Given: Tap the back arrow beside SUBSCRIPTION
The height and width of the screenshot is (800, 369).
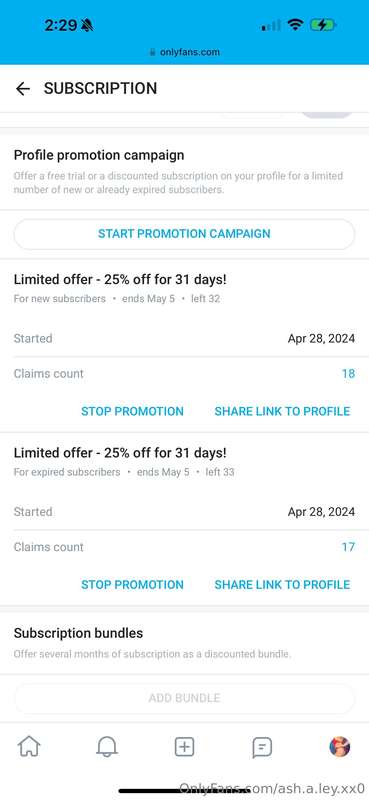Looking at the screenshot, I should pyautogui.click(x=23, y=89).
